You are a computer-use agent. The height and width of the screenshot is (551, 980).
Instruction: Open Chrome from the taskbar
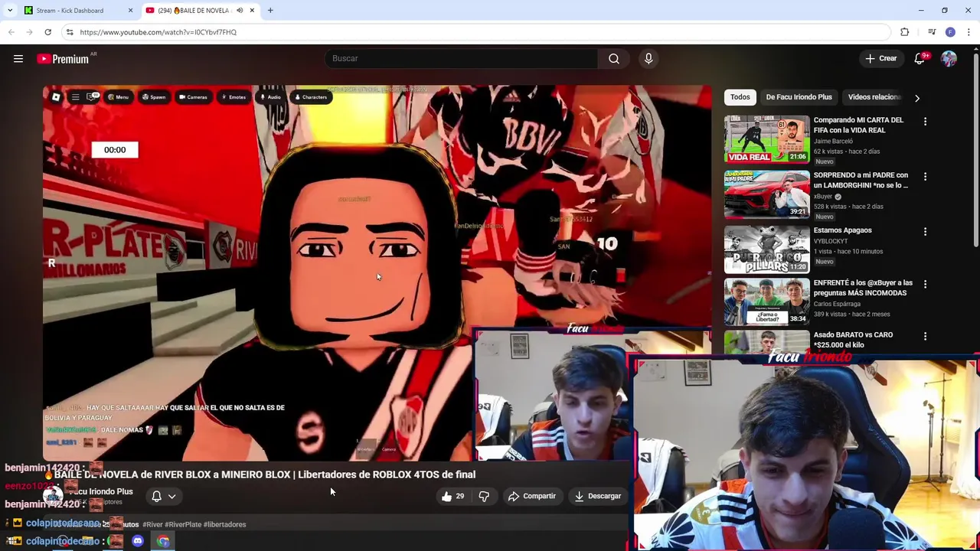click(163, 541)
